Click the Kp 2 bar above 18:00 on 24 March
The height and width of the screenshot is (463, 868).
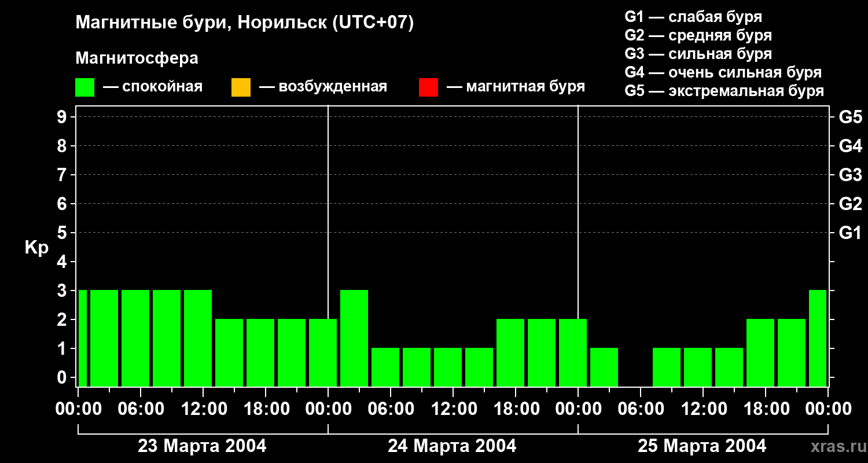(510, 352)
